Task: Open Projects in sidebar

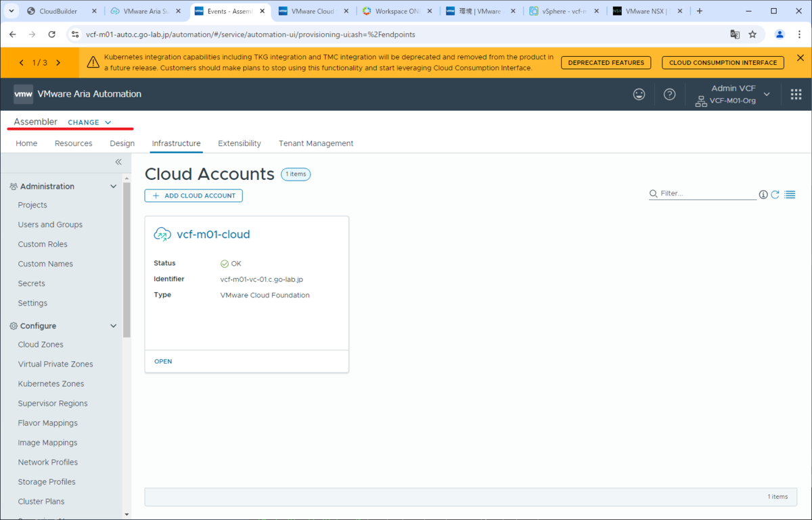Action: click(32, 205)
